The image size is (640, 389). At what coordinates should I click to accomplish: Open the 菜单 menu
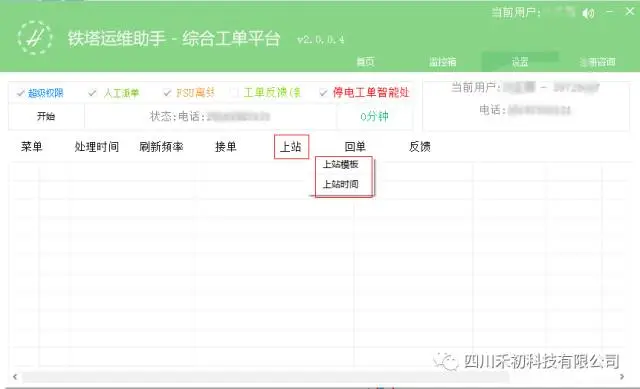click(32, 147)
